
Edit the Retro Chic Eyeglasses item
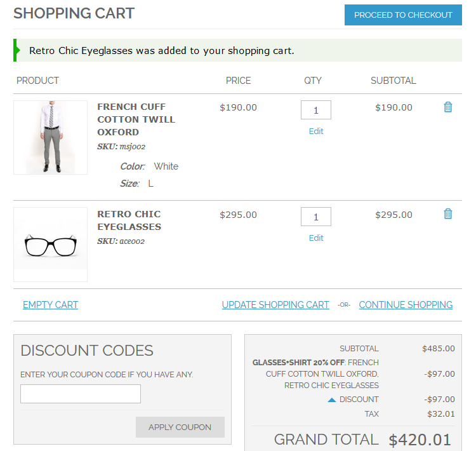(x=316, y=238)
